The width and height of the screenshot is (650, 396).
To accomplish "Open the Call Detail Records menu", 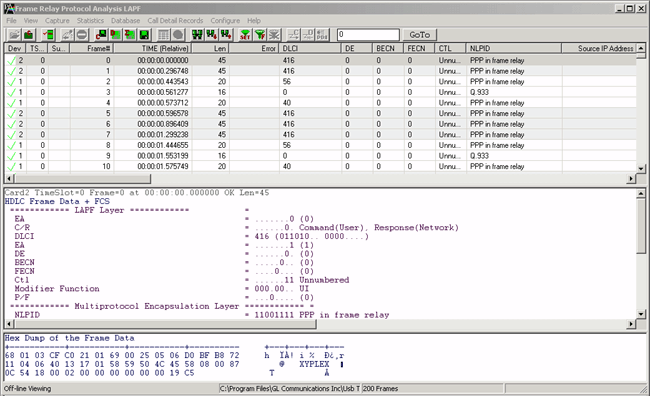I will point(175,20).
